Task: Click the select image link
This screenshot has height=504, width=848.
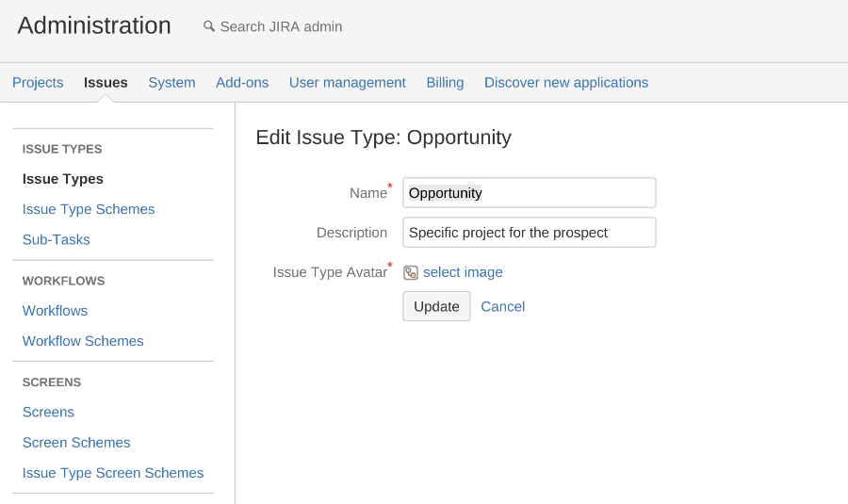Action: pos(463,272)
